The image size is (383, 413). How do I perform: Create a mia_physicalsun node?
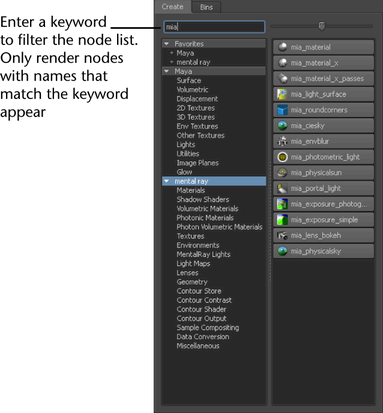point(323,173)
